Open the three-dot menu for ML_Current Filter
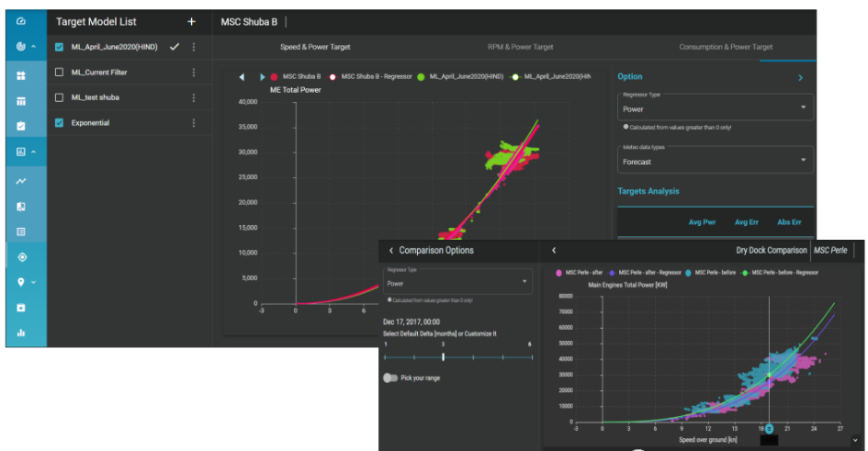The height and width of the screenshot is (451, 868). click(x=193, y=73)
